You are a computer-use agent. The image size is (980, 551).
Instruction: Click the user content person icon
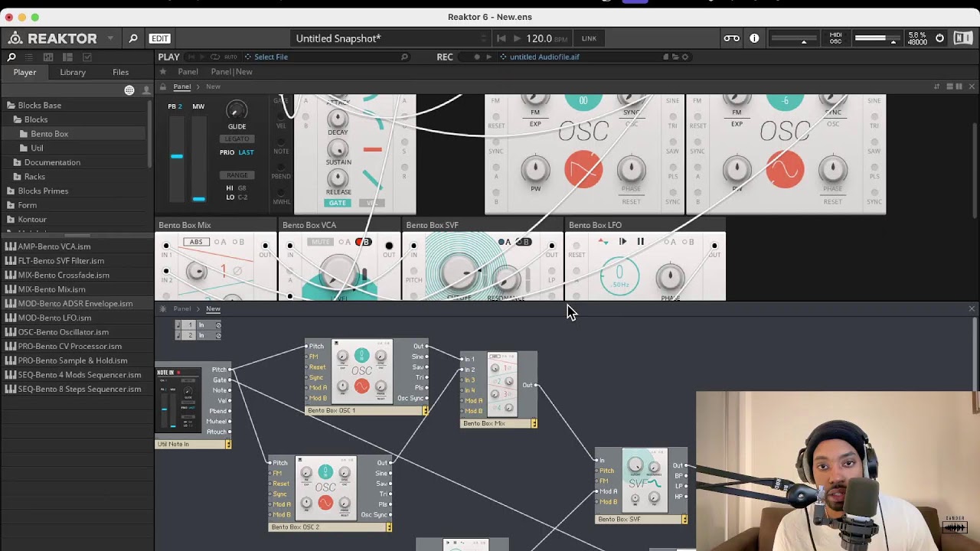[145, 90]
